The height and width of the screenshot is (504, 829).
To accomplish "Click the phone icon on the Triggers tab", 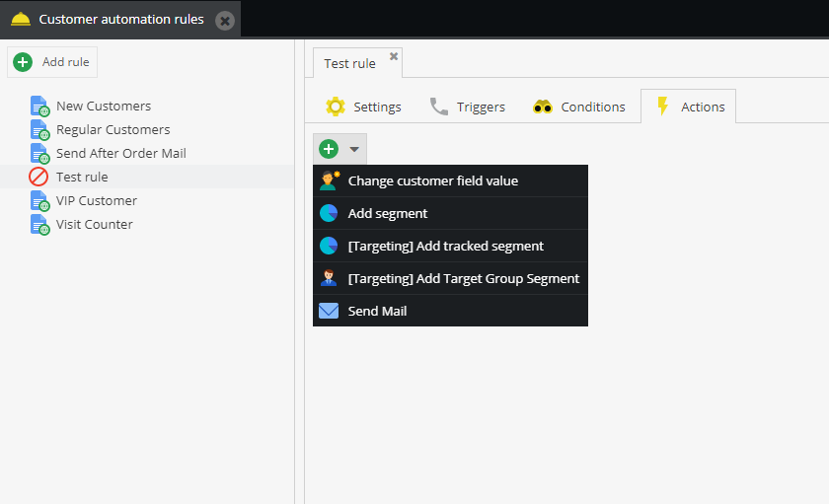I will pyautogui.click(x=439, y=107).
